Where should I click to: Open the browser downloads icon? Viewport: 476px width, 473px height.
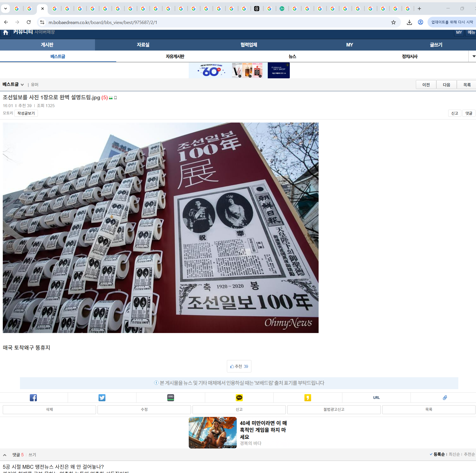tap(409, 22)
